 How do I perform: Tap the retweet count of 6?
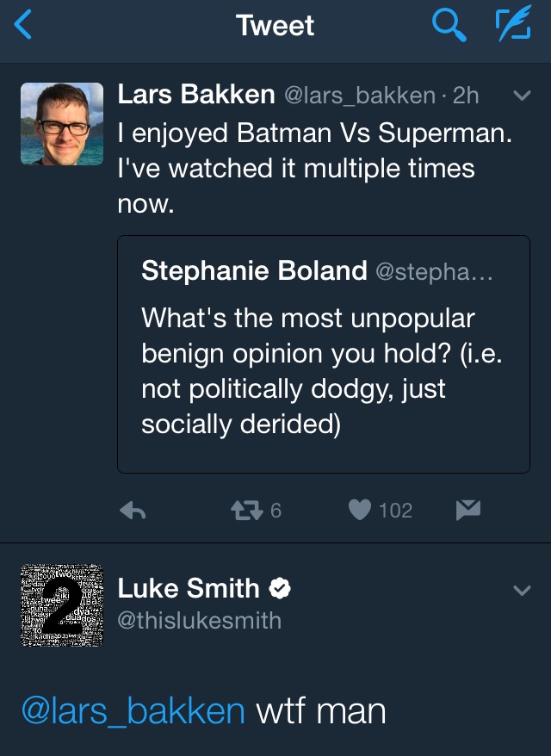[275, 510]
